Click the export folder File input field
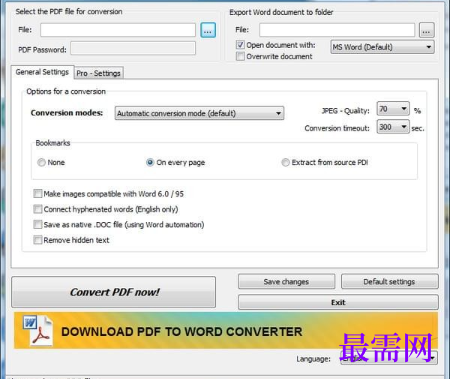451x379 pixels. coord(337,30)
